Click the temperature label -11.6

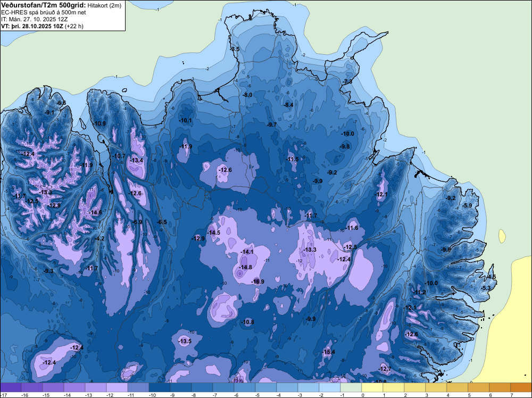click(352, 228)
